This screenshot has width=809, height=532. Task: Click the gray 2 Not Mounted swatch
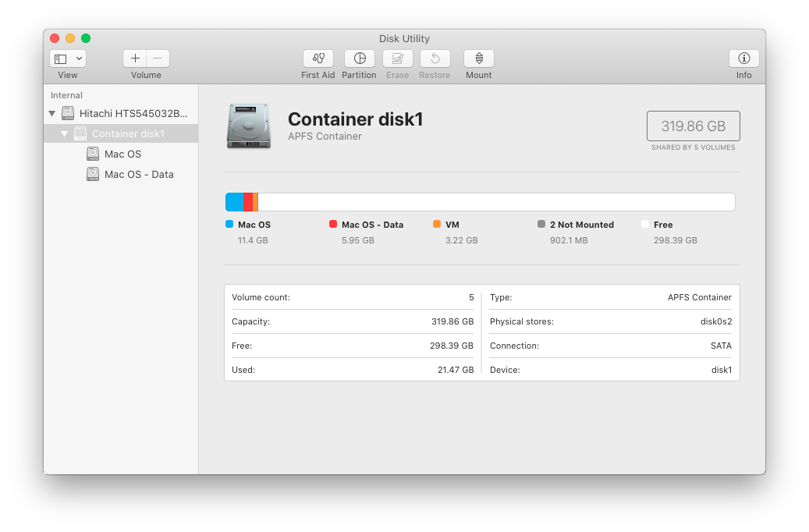[x=541, y=224]
